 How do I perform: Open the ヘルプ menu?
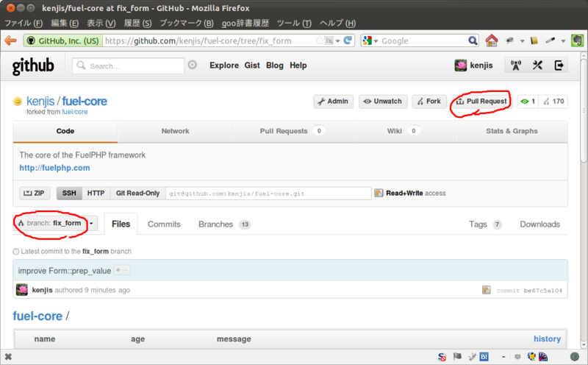pos(337,24)
